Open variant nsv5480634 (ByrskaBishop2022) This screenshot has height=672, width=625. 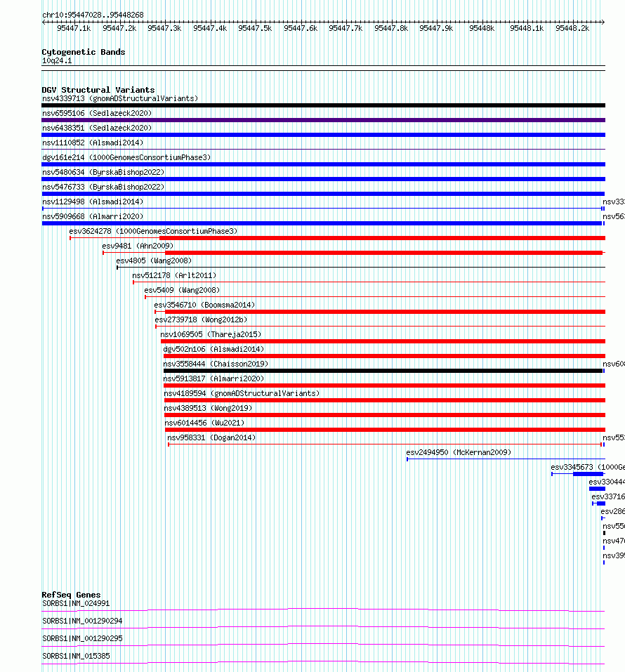(x=103, y=172)
